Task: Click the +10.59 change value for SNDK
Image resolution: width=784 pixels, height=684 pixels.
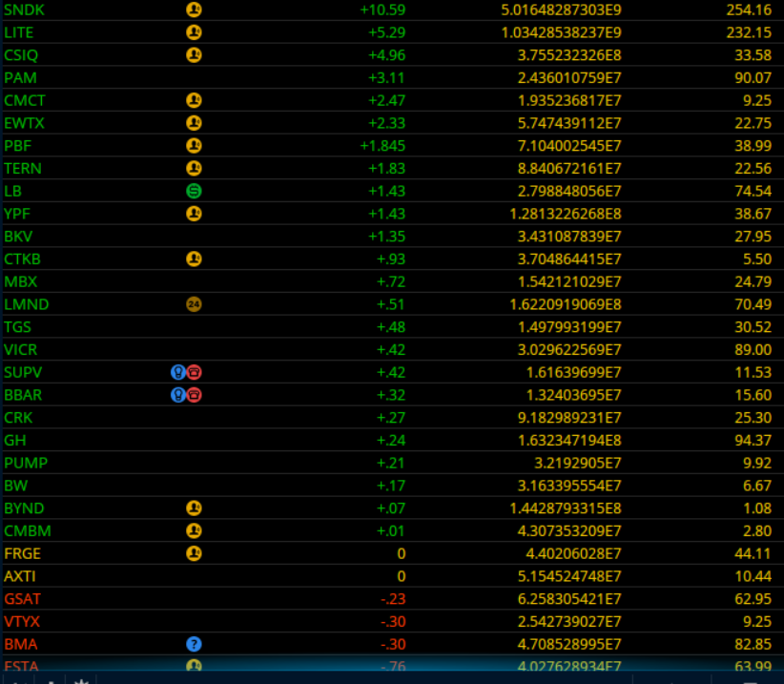Action: coord(382,10)
